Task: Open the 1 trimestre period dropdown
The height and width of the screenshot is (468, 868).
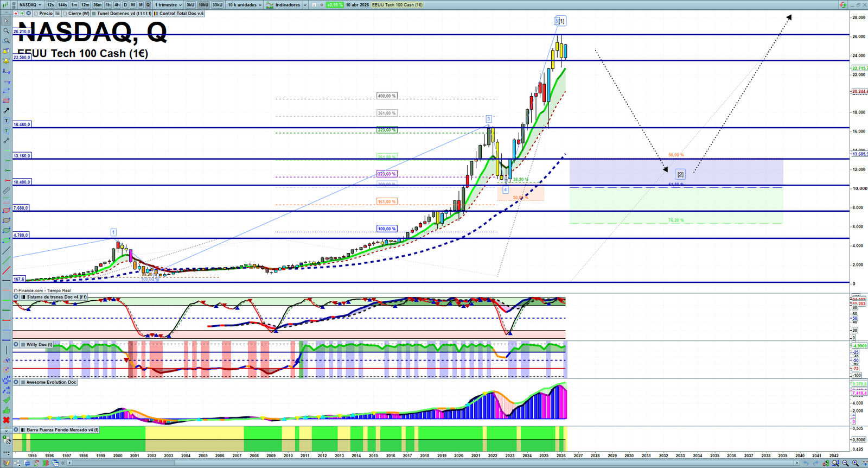Action: tap(168, 5)
